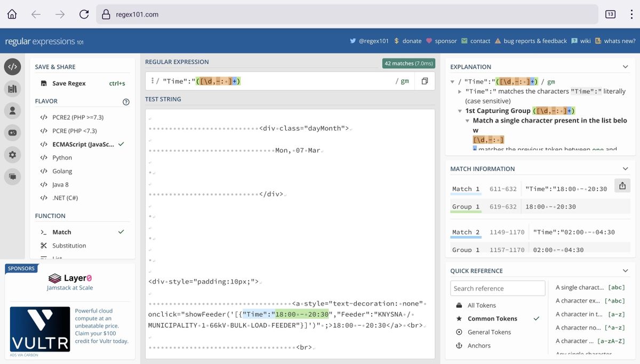Switch to Substitution function
Image resolution: width=640 pixels, height=364 pixels.
coord(69,246)
